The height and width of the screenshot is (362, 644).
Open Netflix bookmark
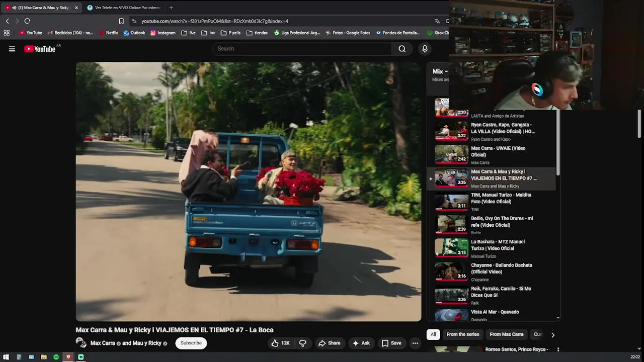[x=109, y=33]
